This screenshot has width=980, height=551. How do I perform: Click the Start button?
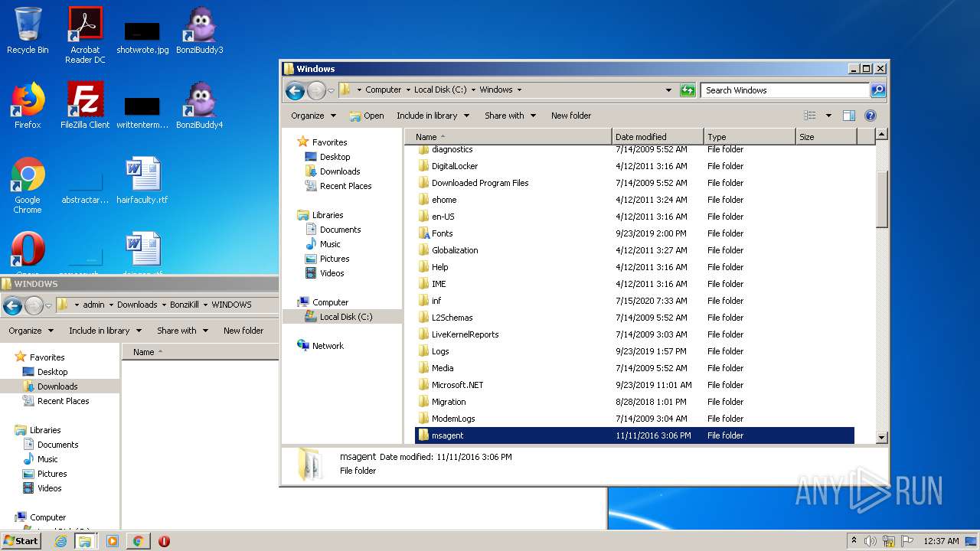tap(21, 541)
